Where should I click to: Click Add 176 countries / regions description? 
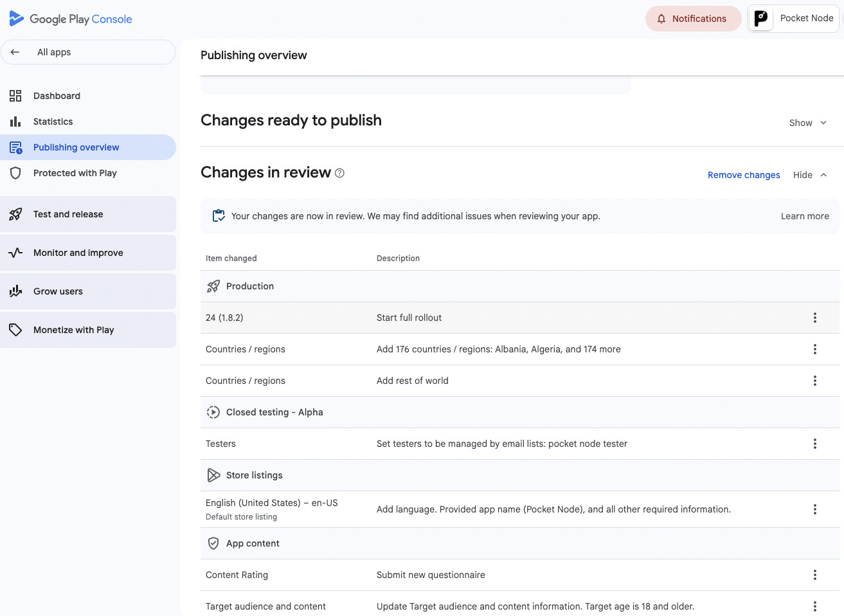tap(499, 349)
